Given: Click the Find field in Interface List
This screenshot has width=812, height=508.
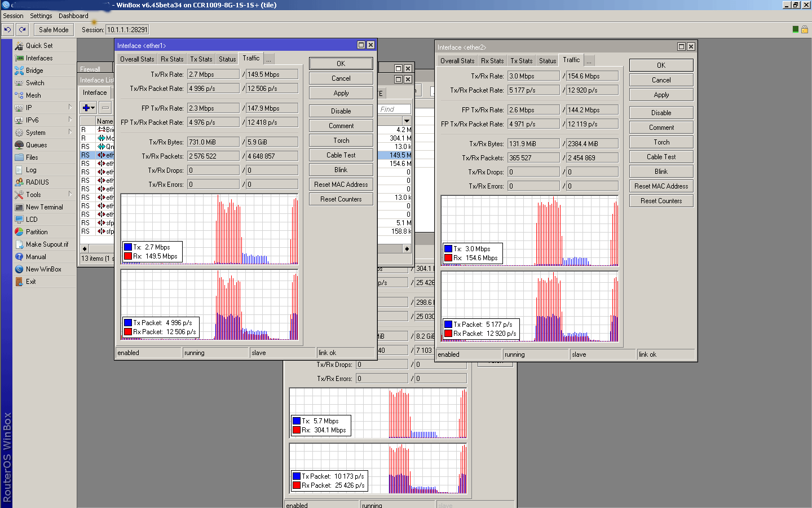Looking at the screenshot, I should 395,109.
